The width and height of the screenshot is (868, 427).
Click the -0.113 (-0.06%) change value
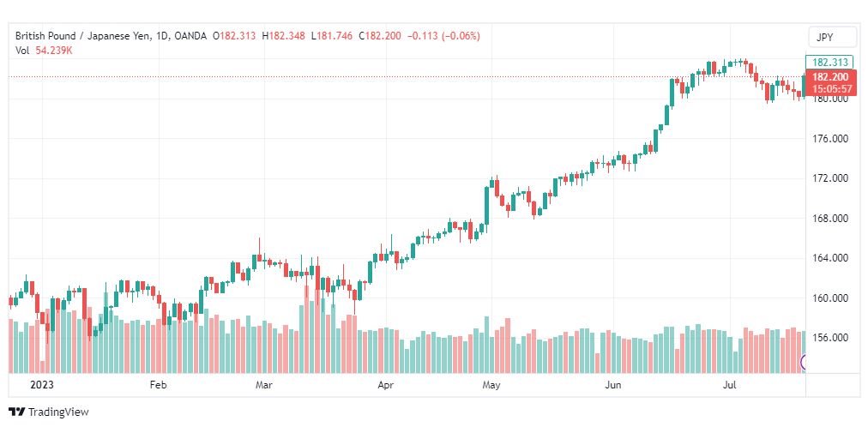coord(443,36)
